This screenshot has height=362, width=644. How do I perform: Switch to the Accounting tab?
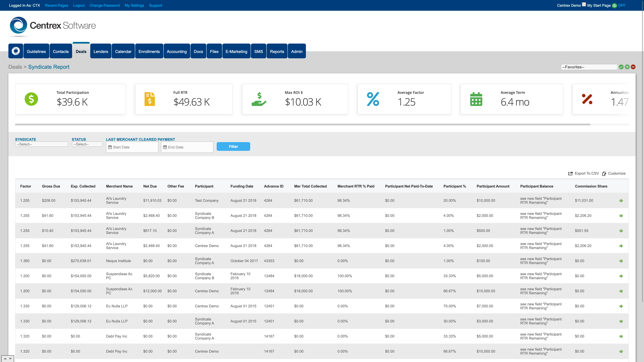[177, 51]
